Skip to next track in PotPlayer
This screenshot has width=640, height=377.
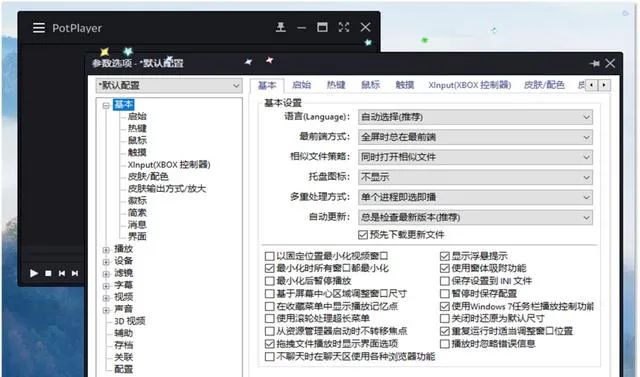coord(75,273)
